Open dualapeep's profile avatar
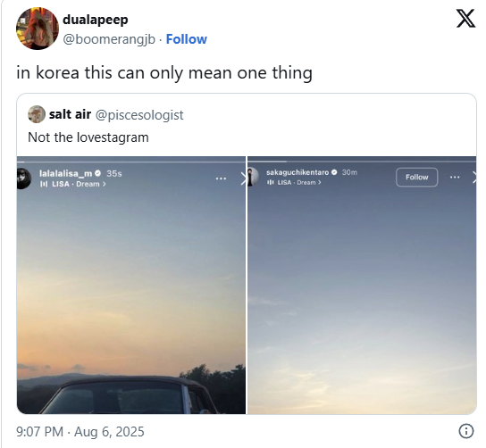Viewport: 486px width, 448px height. 38,29
